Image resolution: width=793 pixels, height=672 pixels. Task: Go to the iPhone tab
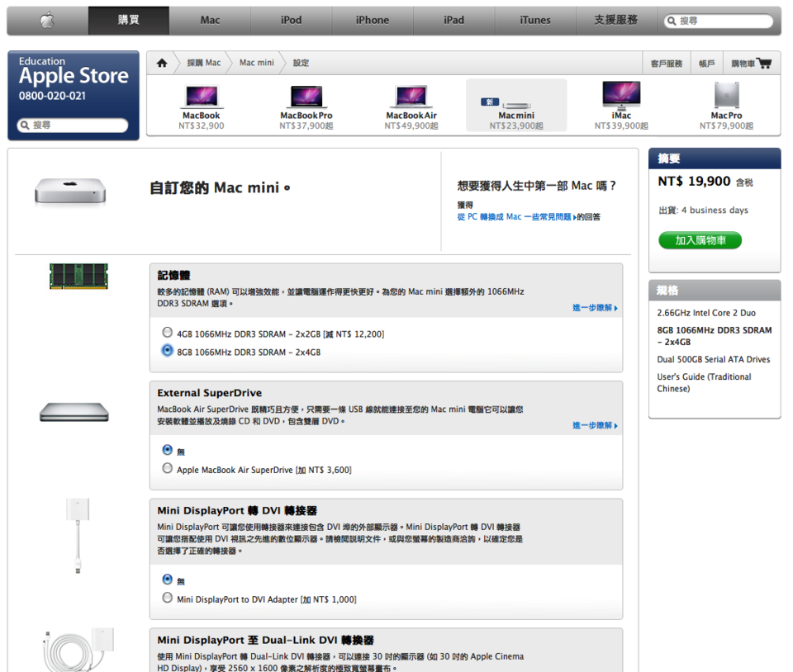(x=373, y=21)
